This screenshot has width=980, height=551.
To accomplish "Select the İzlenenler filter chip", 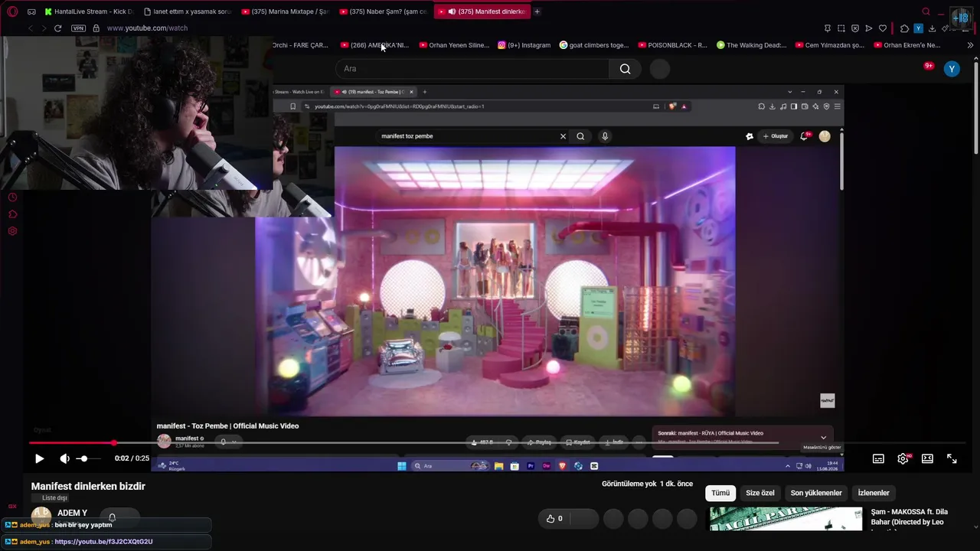I will (874, 494).
